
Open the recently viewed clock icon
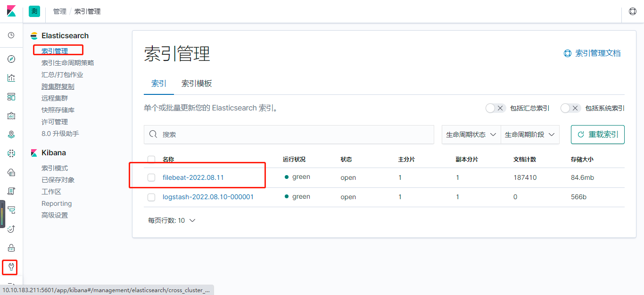[11, 35]
